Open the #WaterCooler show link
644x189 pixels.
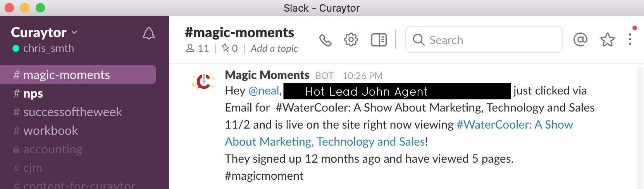coord(399,133)
